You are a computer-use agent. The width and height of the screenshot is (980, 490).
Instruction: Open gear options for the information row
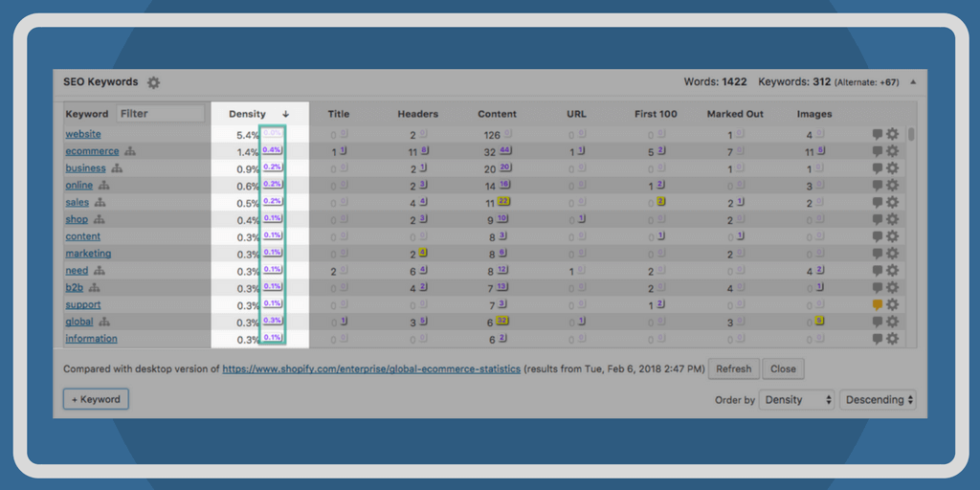[x=892, y=339]
